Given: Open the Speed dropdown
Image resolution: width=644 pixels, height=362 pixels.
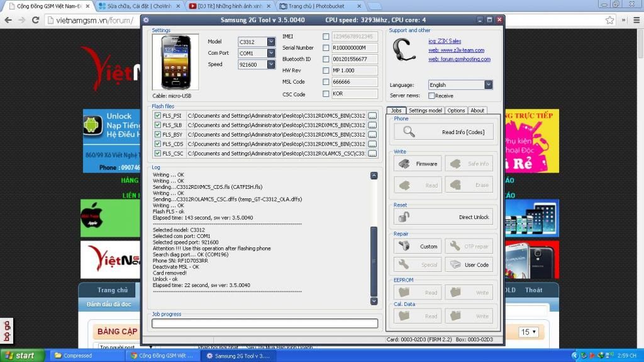Looking at the screenshot, I should [x=271, y=64].
